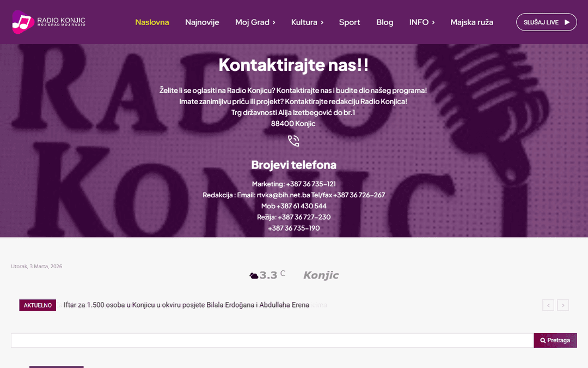Start the SLUŠAJ LIVE stream

547,22
